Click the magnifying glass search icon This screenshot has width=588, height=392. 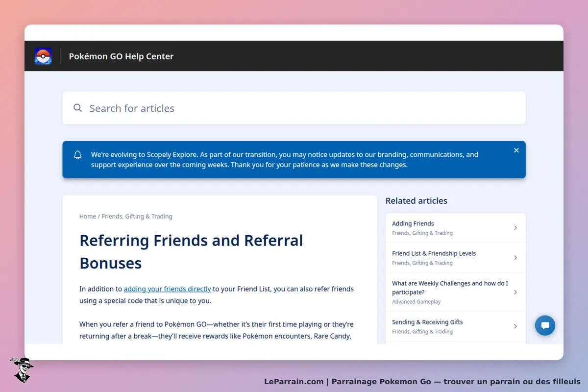pos(77,108)
